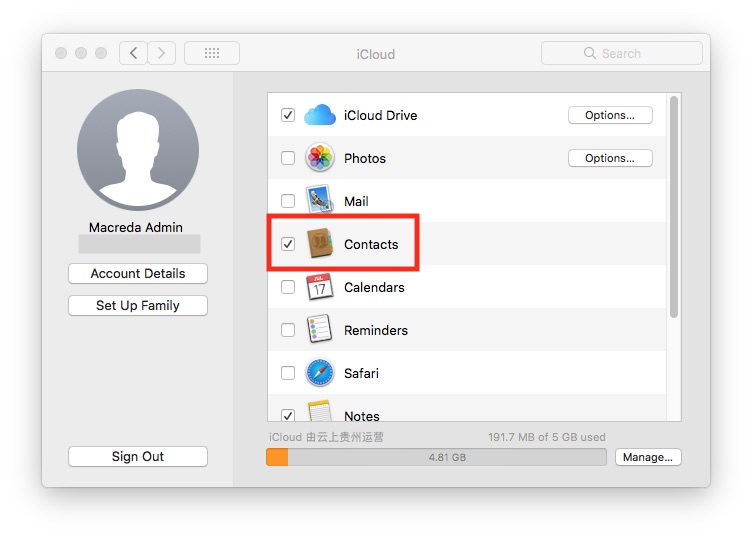Open Options for Photos

610,158
